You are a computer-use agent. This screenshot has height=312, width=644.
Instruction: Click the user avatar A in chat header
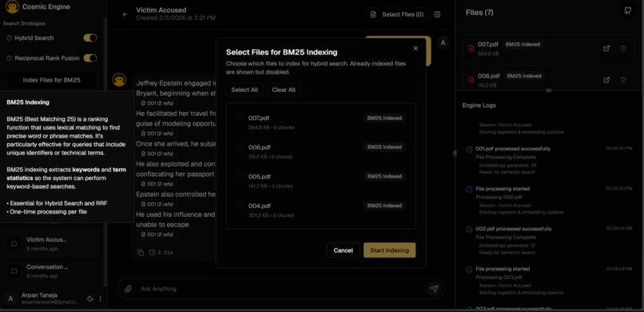click(x=443, y=42)
